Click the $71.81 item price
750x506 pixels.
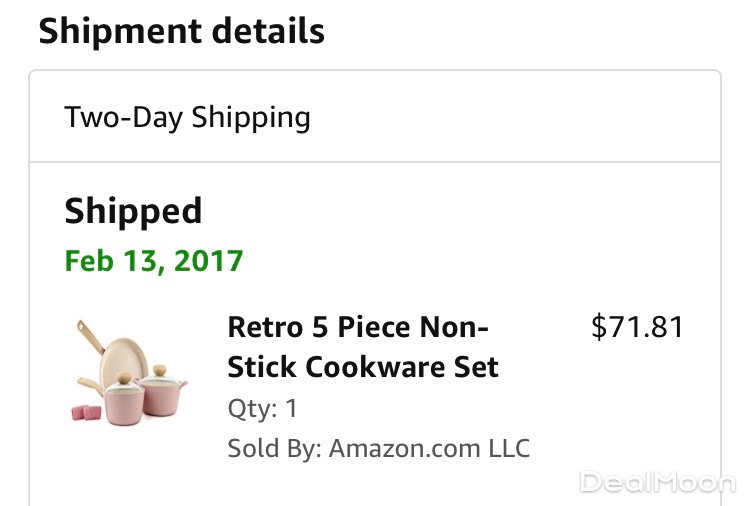point(638,327)
